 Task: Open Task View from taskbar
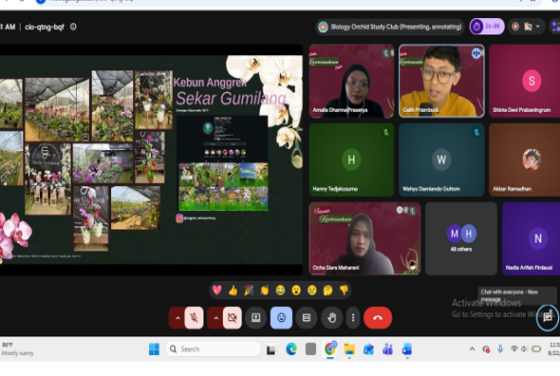coord(271,349)
